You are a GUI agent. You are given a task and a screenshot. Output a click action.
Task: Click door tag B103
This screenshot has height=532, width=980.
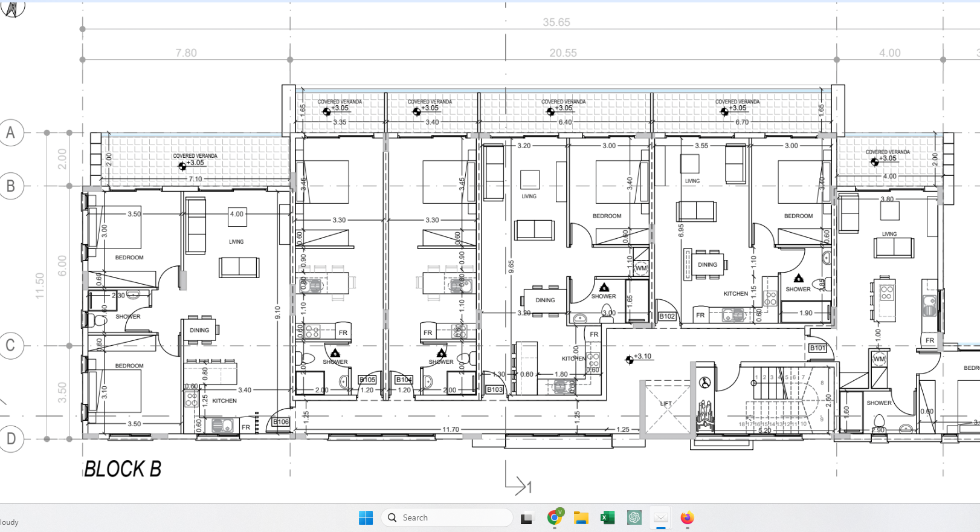pyautogui.click(x=495, y=390)
